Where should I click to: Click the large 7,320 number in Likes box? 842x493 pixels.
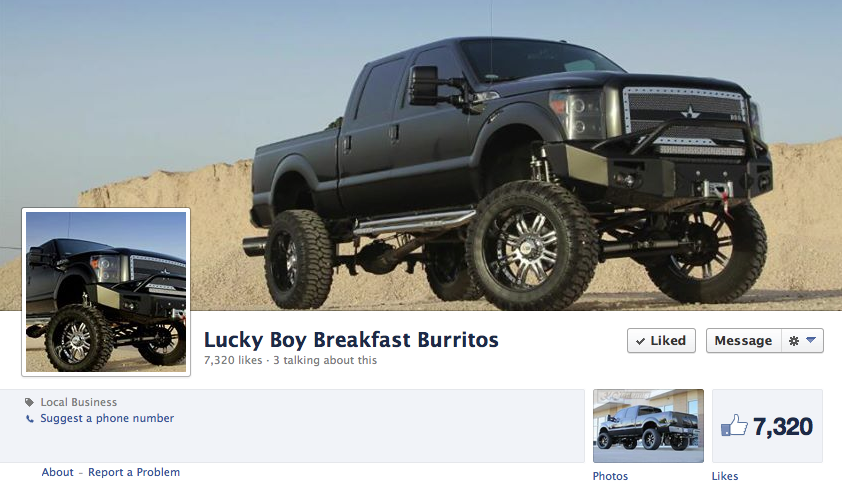coord(783,426)
